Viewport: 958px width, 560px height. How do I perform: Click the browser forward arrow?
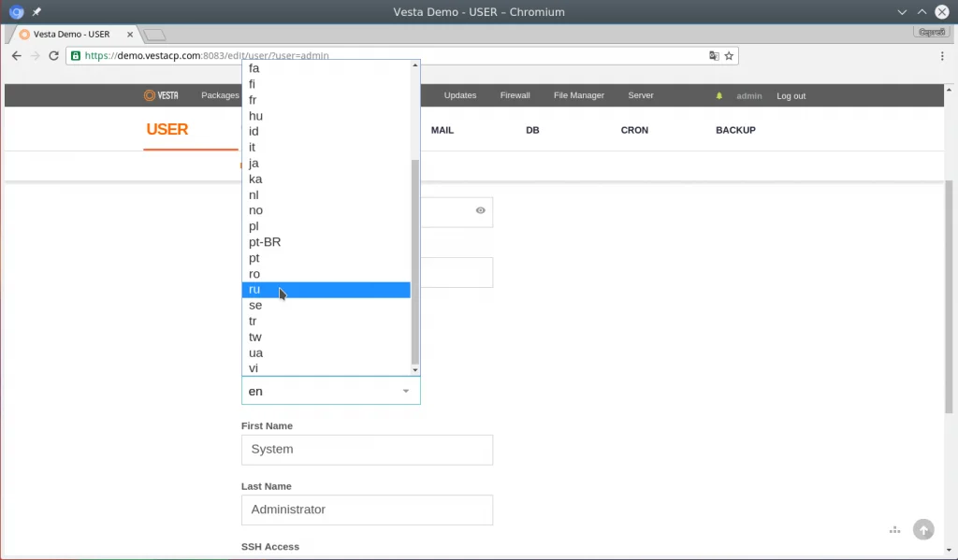pyautogui.click(x=36, y=55)
